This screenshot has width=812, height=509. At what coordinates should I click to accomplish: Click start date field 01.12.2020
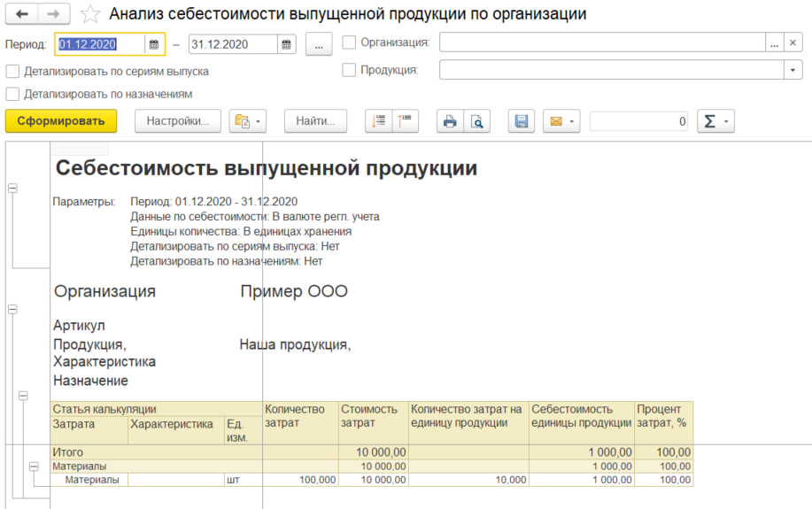99,44
